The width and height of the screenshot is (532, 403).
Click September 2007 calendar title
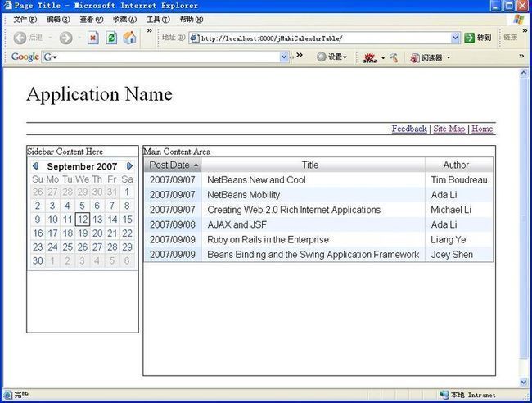[82, 166]
